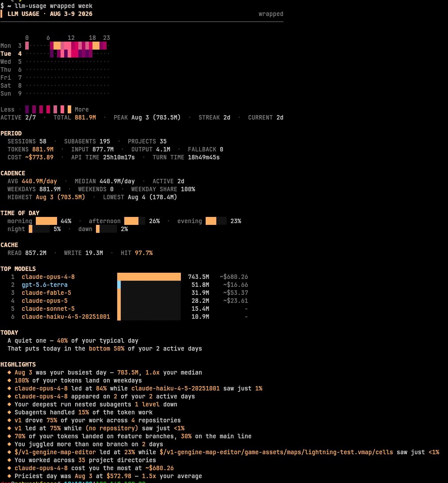Click the orange claude-opus-4-8 usage bar
The height and width of the screenshot is (483, 448).
click(149, 277)
